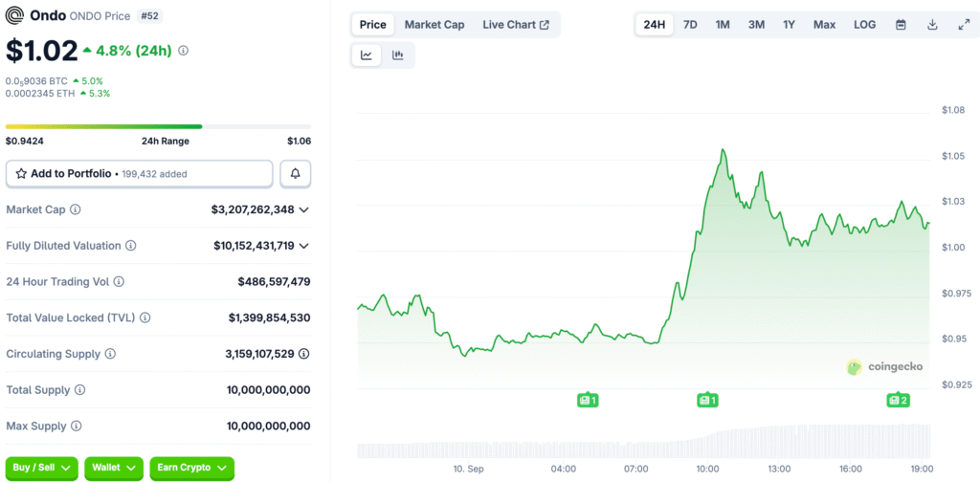Click the Max Supply info icon

[76, 427]
